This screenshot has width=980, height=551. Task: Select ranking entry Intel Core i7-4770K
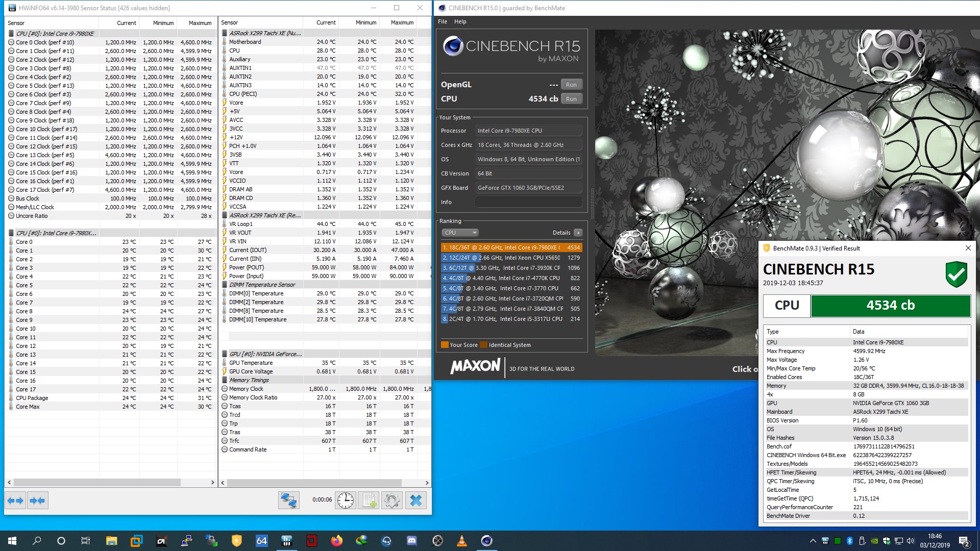pos(511,278)
